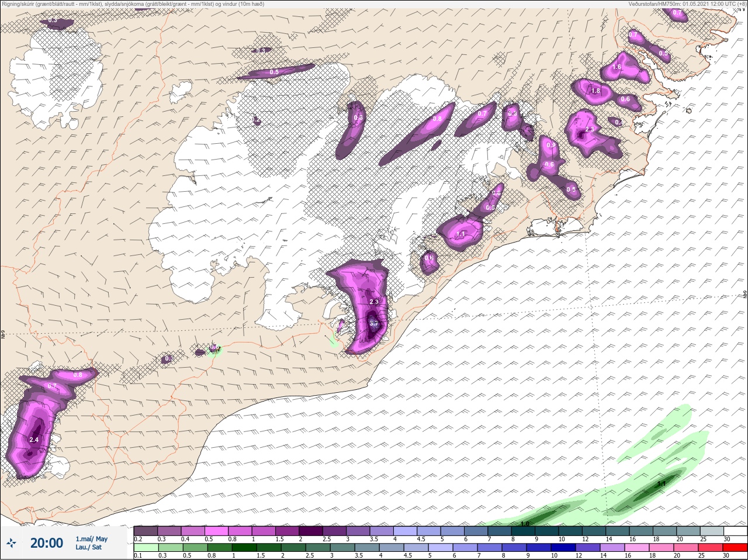The image size is (748, 560).
Task: Click the 1.1 value inside the purple cell
Action: tap(460, 234)
